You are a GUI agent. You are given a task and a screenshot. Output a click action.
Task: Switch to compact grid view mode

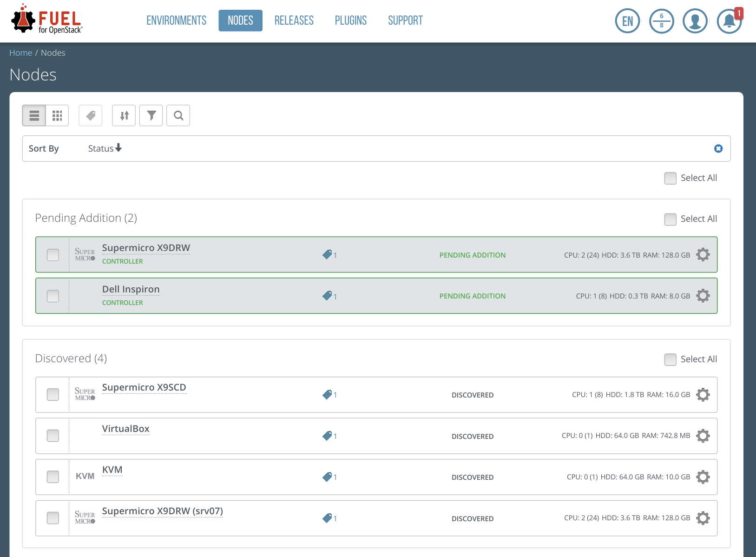pos(57,115)
